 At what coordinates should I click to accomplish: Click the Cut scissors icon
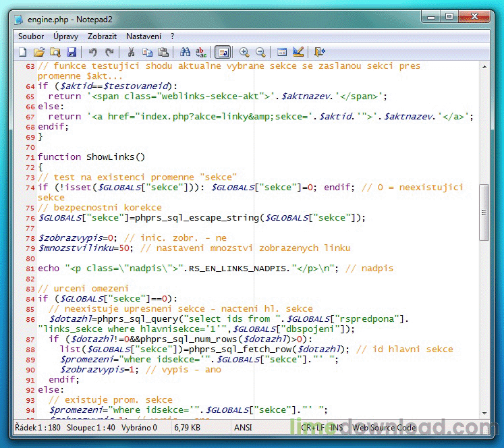[x=131, y=52]
